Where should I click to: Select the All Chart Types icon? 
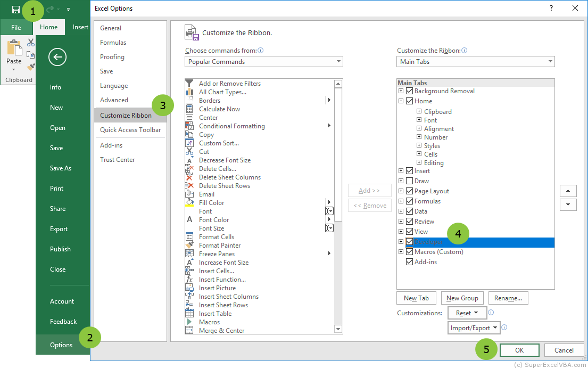tap(189, 92)
